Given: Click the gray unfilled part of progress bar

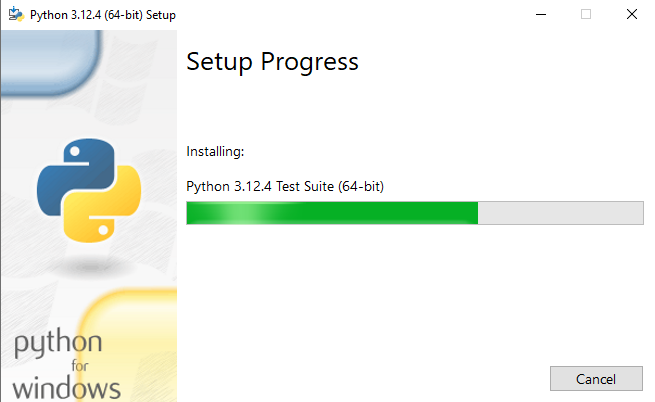Looking at the screenshot, I should 561,213.
